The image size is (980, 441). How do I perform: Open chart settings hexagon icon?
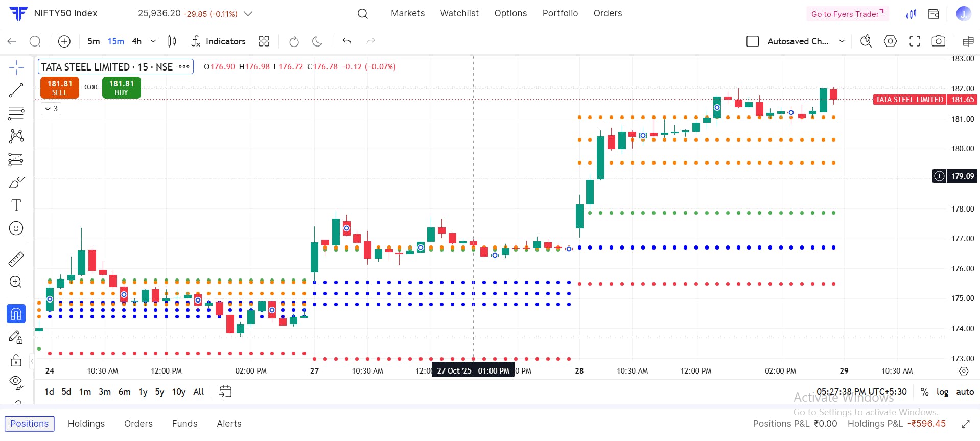coord(890,41)
